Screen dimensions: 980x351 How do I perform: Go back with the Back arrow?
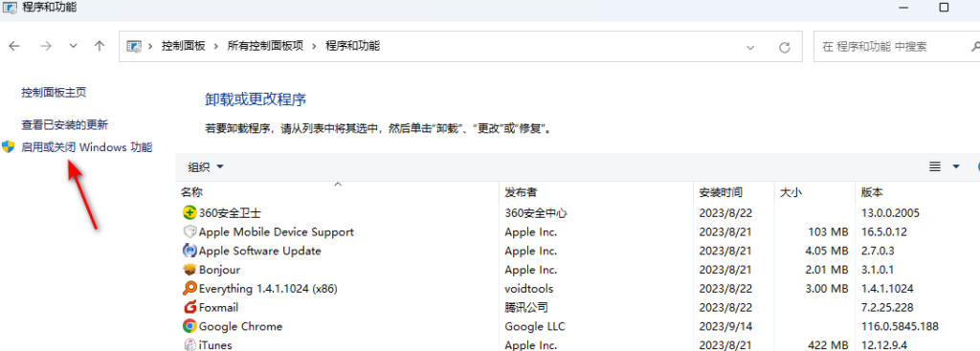tap(13, 46)
